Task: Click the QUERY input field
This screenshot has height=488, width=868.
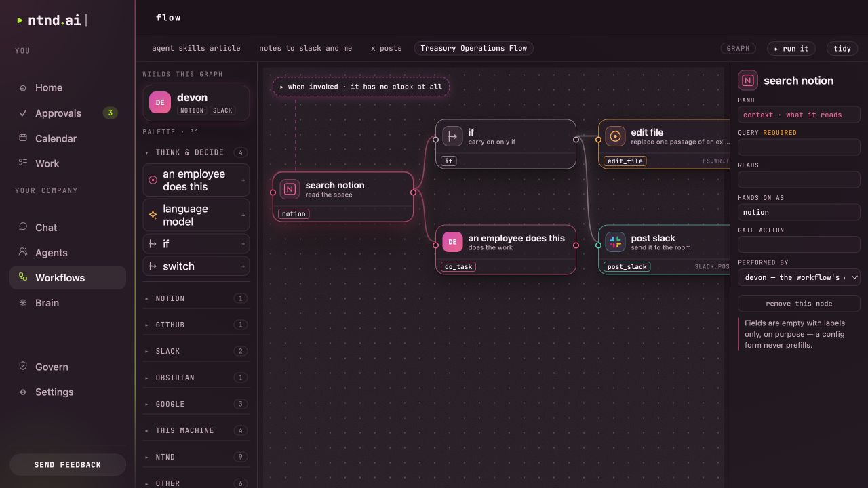Action: pyautogui.click(x=799, y=147)
